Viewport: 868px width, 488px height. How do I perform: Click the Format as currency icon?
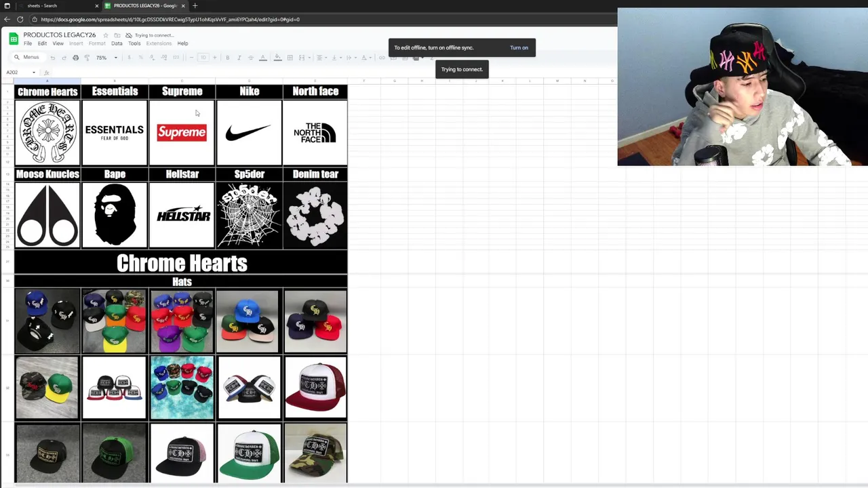coord(129,58)
